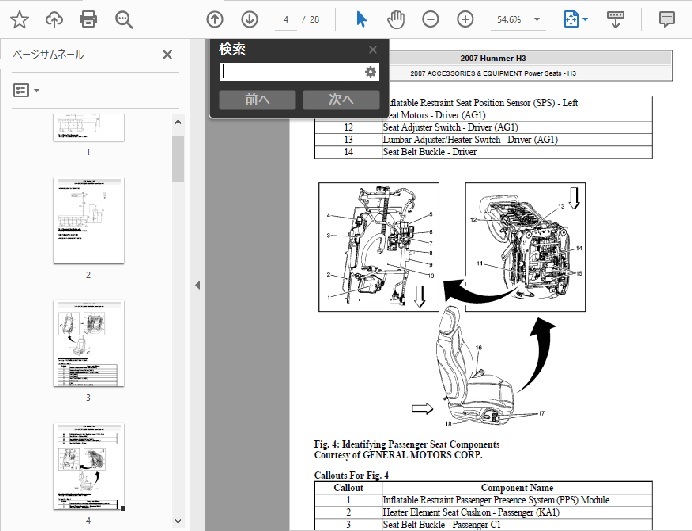Click the search text field
This screenshot has width=692, height=531.
tap(291, 72)
